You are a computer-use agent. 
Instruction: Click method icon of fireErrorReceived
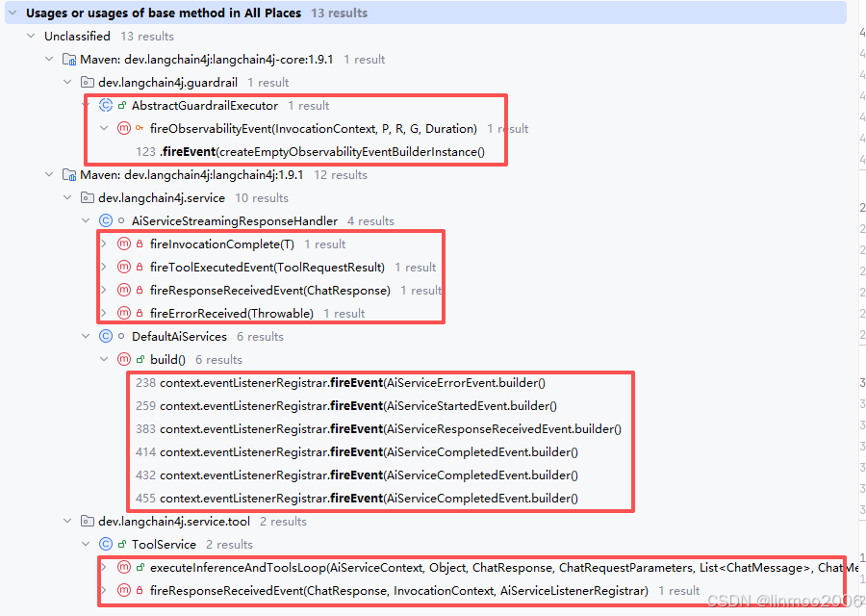[124, 313]
